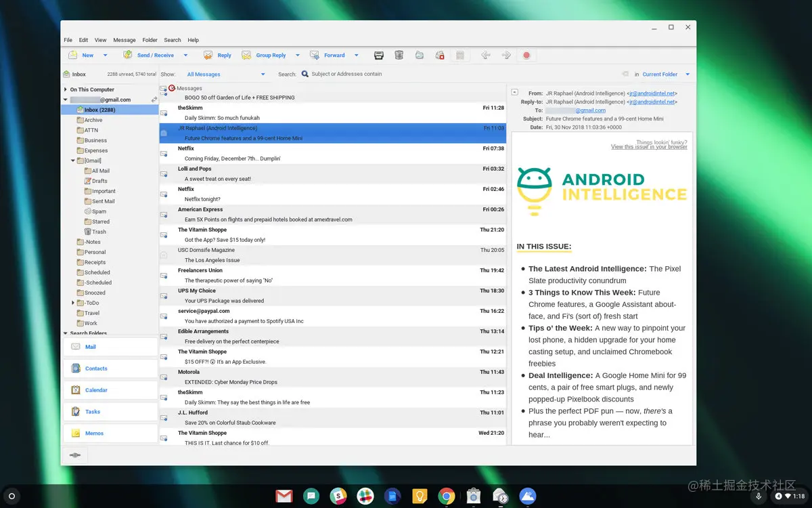
Task: Toggle read status icon for Freelancers Union message
Action: point(164,276)
